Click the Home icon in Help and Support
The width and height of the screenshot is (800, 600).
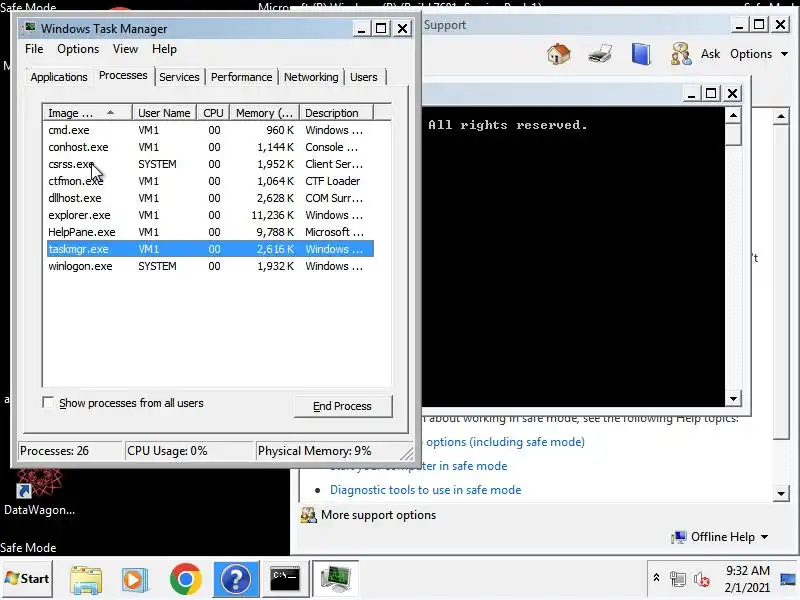click(559, 54)
